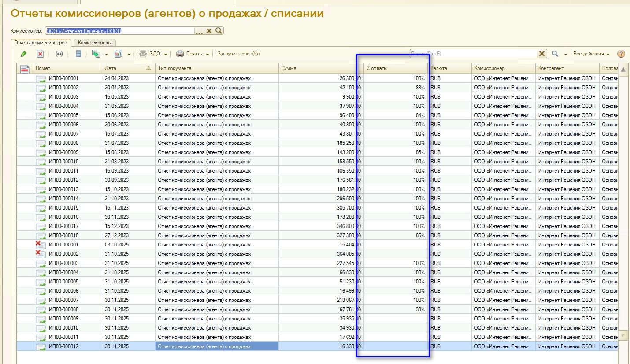The height and width of the screenshot is (364, 630).
Task: Click the mark for deletion icon
Action: point(40,54)
